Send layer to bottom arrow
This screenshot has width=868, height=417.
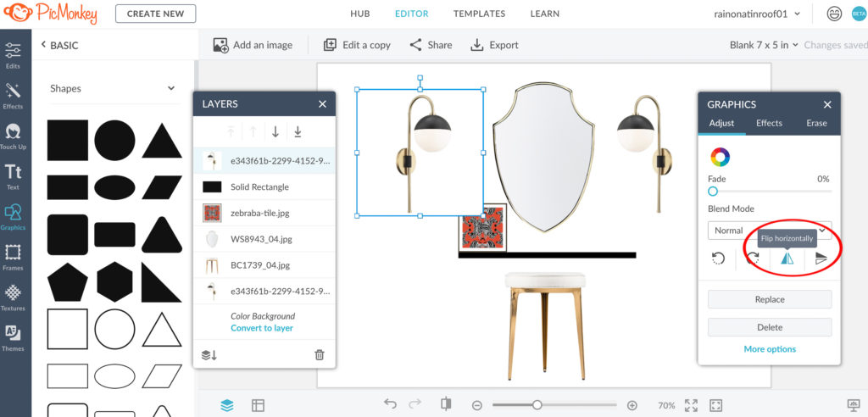pos(298,132)
